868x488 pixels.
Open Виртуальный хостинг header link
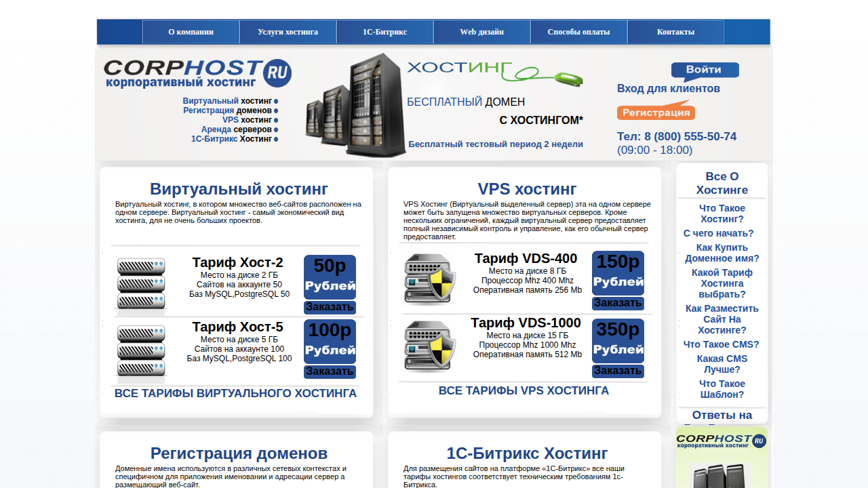(x=227, y=101)
